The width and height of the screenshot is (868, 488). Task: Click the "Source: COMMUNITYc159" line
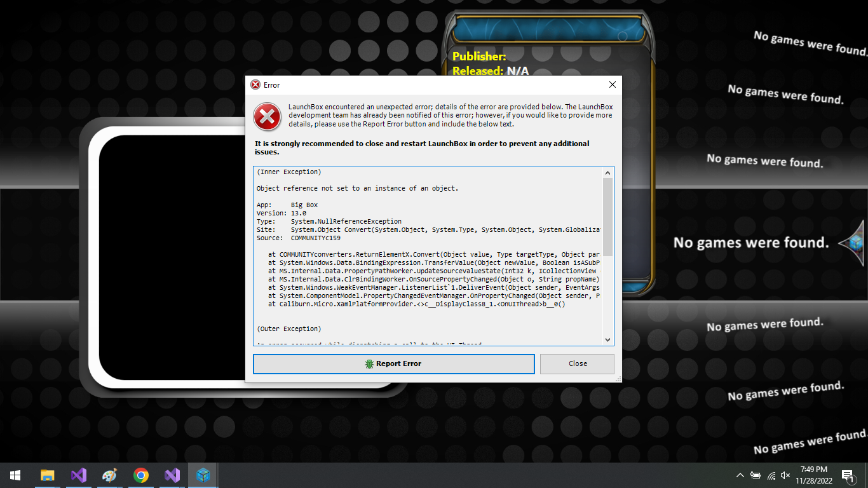299,238
